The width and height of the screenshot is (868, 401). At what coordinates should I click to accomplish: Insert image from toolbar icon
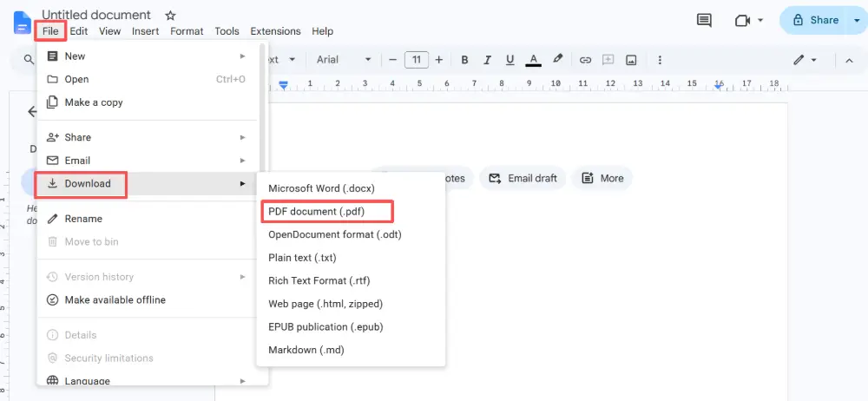(631, 60)
